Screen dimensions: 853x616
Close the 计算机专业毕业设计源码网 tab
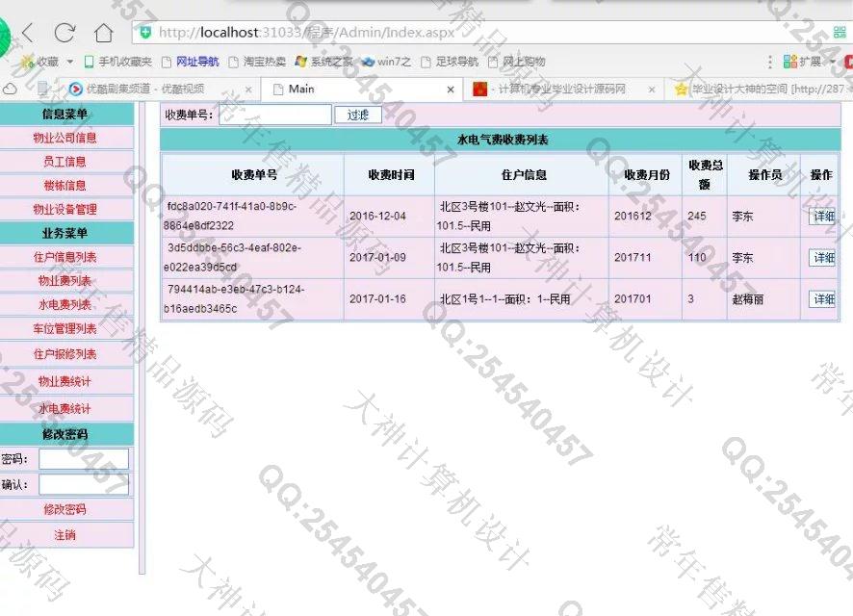pyautogui.click(x=652, y=90)
